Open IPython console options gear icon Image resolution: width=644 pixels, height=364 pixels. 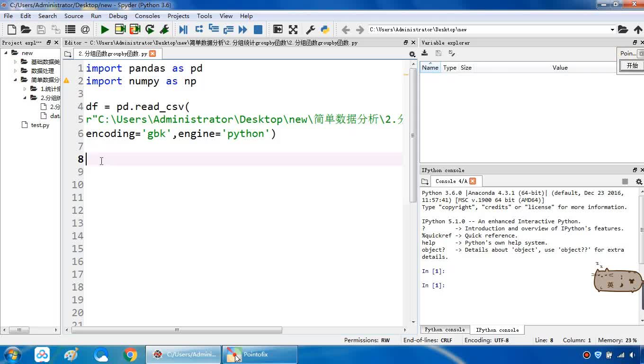coord(638,182)
